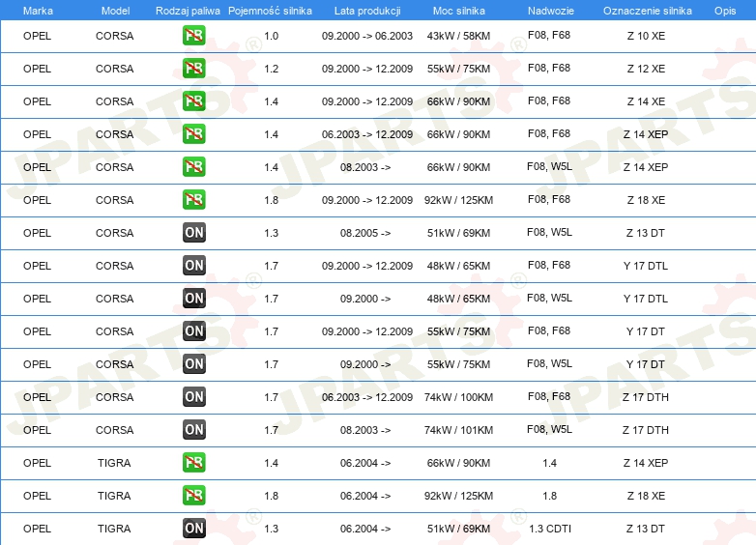Viewport: 756px width, 545px height.
Task: Click Y 17 DT in the F08, F68 row
Action: (x=646, y=331)
